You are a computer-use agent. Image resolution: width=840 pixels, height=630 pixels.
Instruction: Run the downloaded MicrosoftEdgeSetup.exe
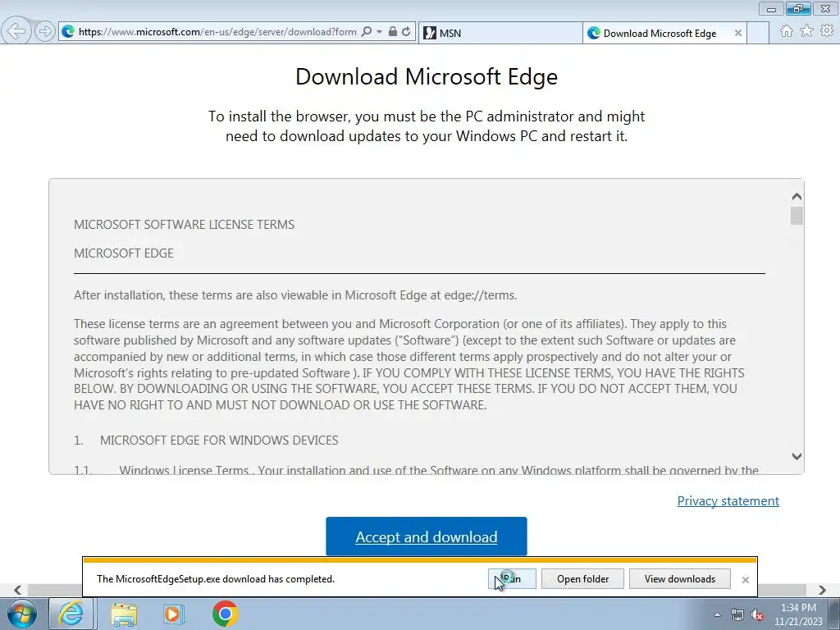(x=512, y=579)
